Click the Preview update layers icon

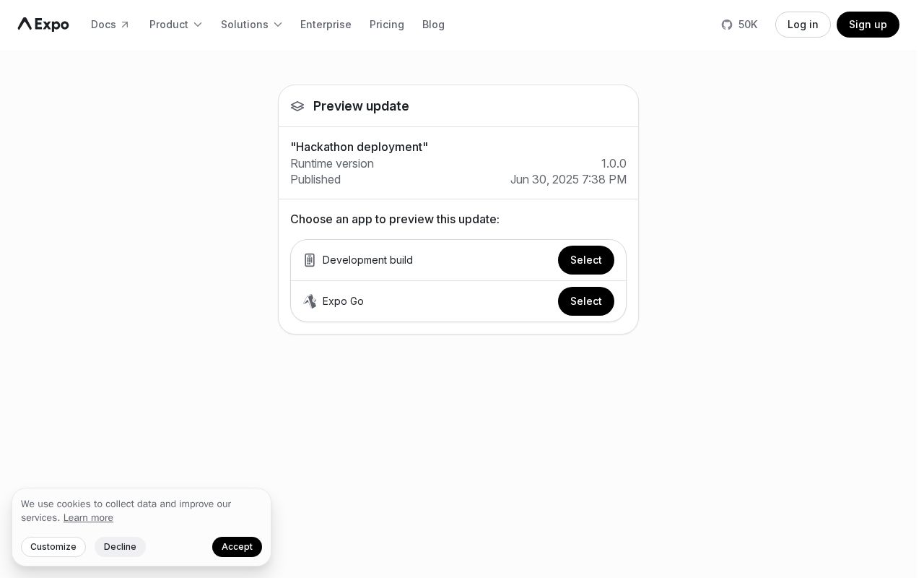(297, 106)
